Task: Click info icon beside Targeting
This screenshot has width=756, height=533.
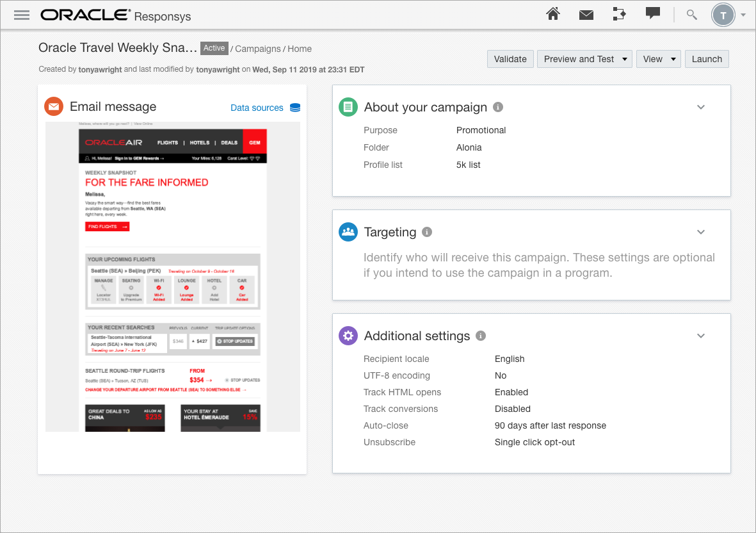Action: pos(427,232)
